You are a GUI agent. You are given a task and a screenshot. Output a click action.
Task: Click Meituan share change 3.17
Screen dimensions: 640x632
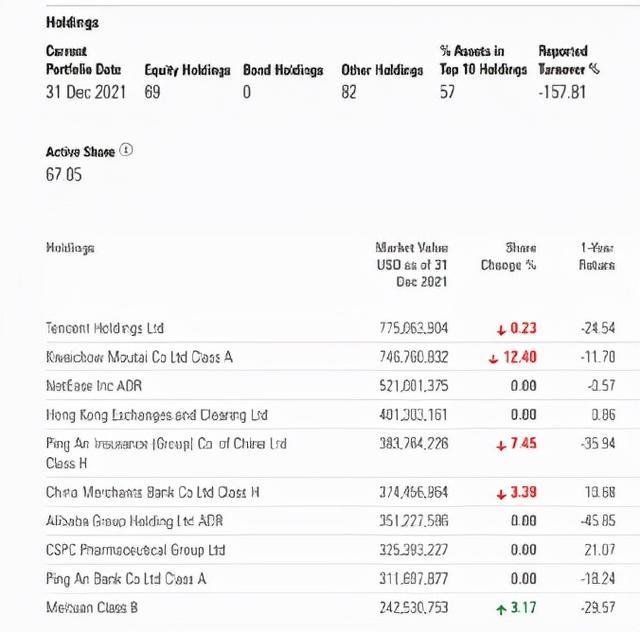click(523, 608)
